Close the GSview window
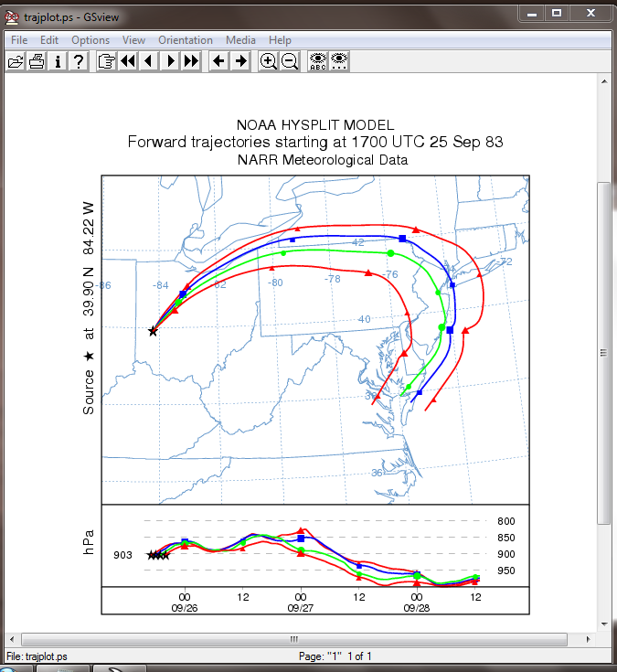The image size is (617, 672). (x=590, y=14)
